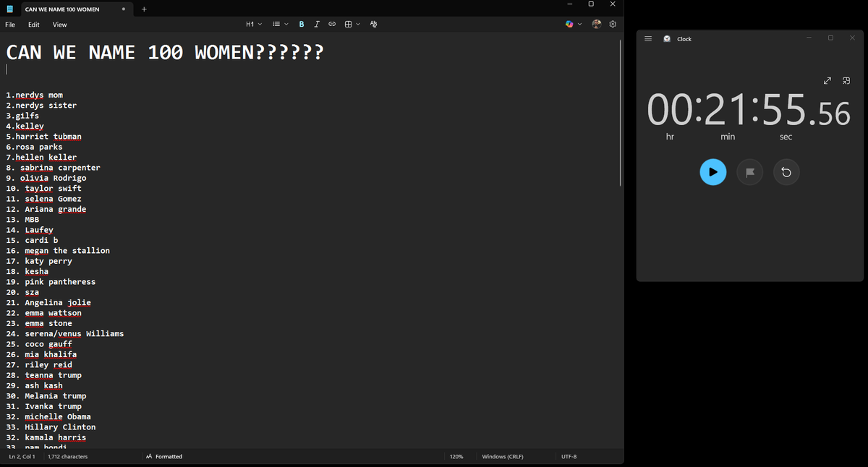Click the 1,712 characters count

(x=67, y=457)
